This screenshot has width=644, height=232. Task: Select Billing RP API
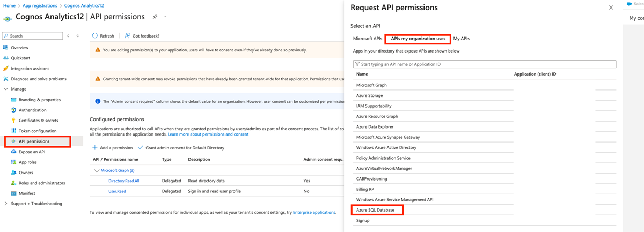pos(364,189)
